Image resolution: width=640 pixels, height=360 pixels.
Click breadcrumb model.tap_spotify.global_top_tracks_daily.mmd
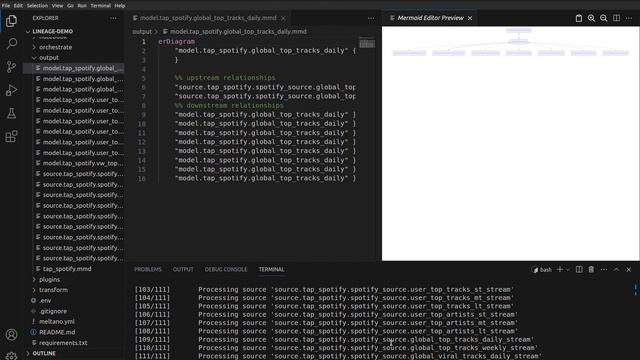[238, 31]
